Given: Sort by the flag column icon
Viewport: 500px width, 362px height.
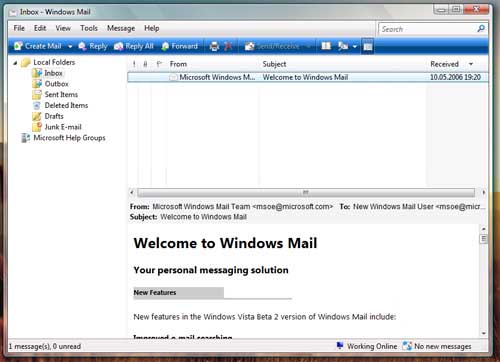Looking at the screenshot, I should click(159, 64).
